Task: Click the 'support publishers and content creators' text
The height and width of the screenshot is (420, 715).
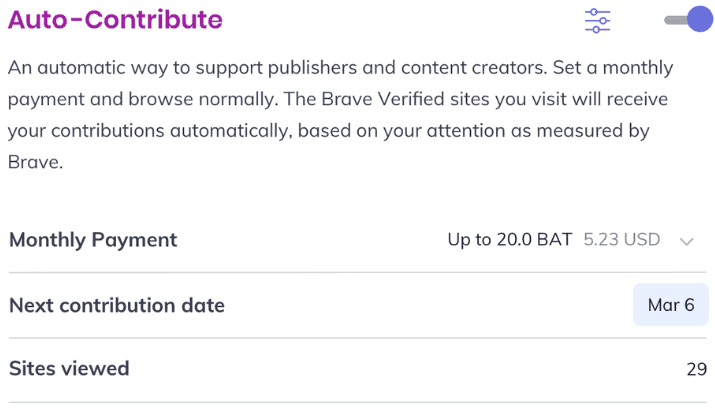Action: 371,67
